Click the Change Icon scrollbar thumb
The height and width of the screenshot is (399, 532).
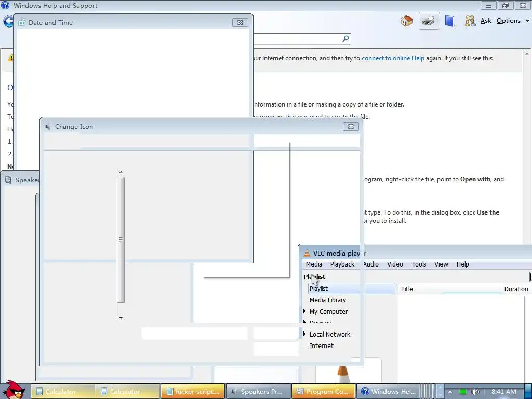point(121,240)
